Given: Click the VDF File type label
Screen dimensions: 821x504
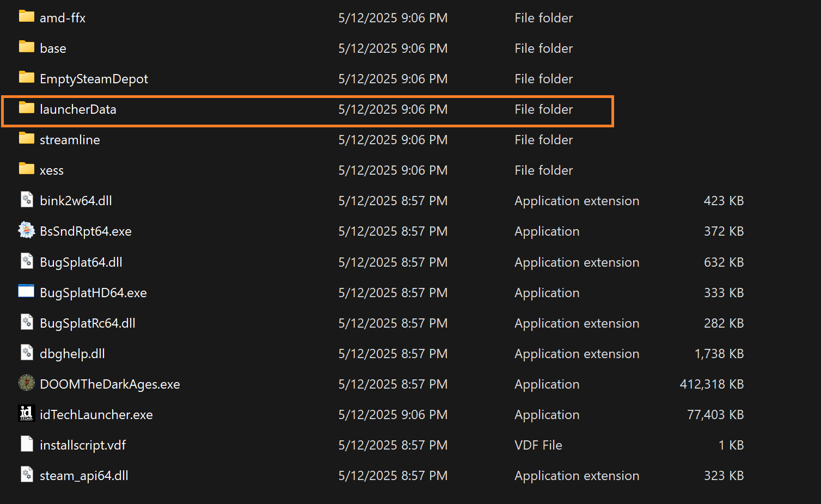Looking at the screenshot, I should pyautogui.click(x=538, y=445).
